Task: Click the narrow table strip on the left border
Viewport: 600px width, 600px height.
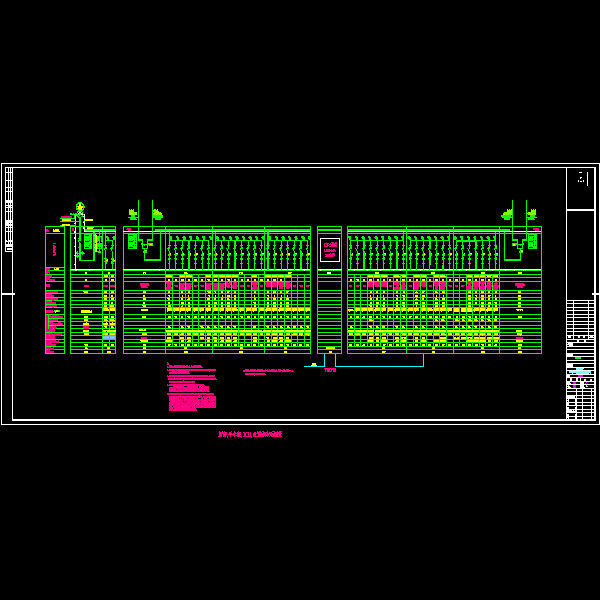Action: coord(9,208)
